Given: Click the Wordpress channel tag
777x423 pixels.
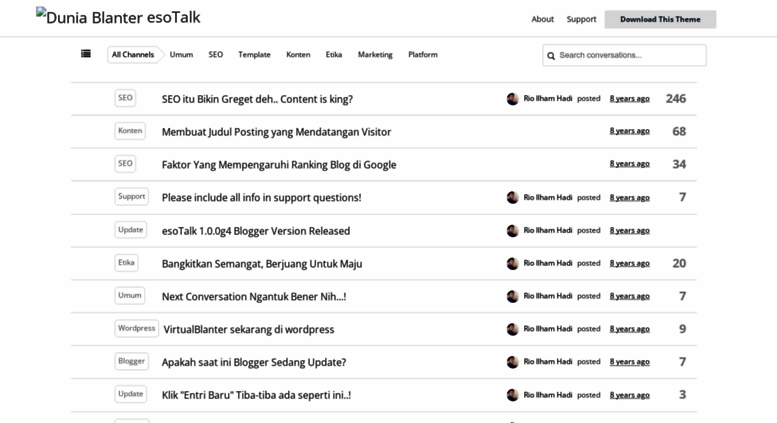Looking at the screenshot, I should tap(136, 328).
